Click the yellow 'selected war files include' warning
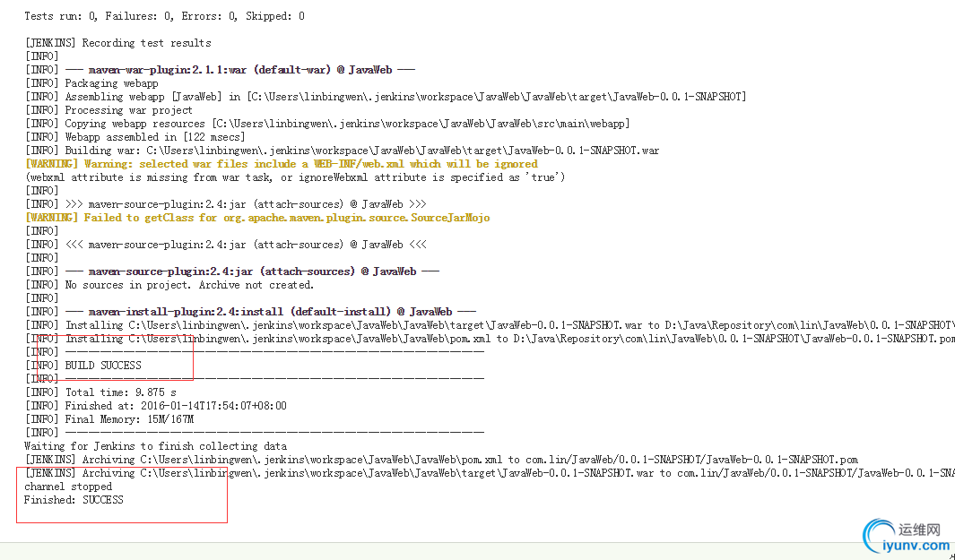This screenshot has width=955, height=560. 282,164
